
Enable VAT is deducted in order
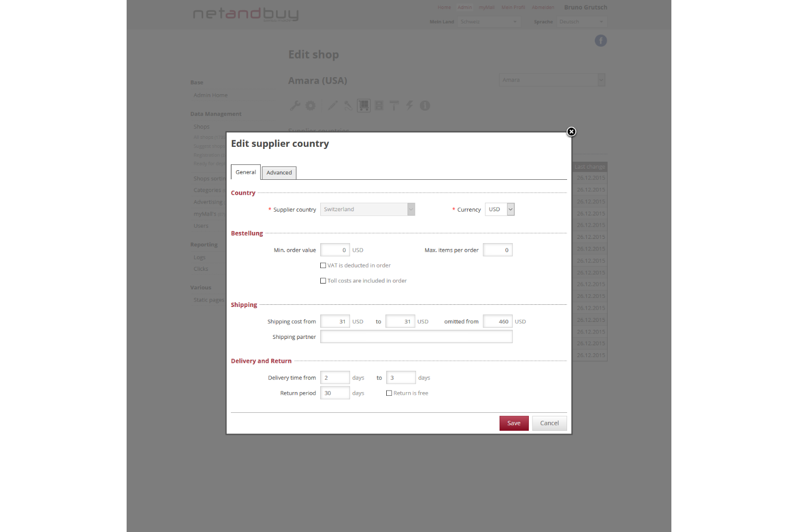(x=323, y=265)
